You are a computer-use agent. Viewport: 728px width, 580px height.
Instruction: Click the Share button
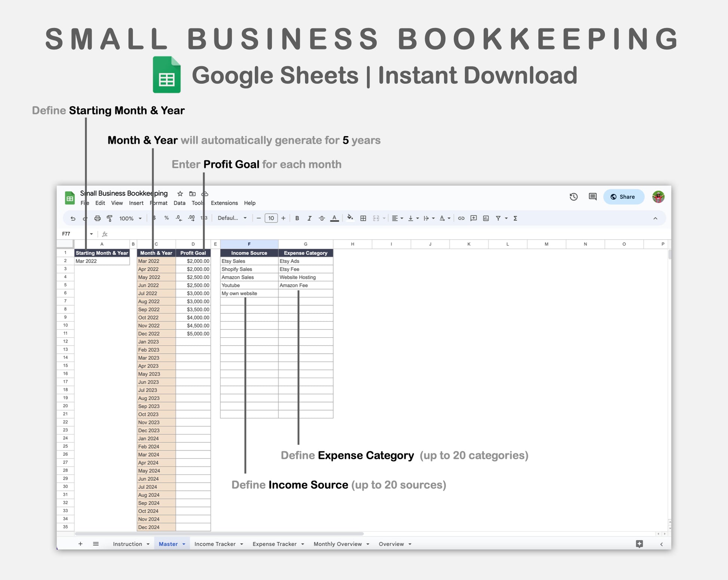coord(623,197)
